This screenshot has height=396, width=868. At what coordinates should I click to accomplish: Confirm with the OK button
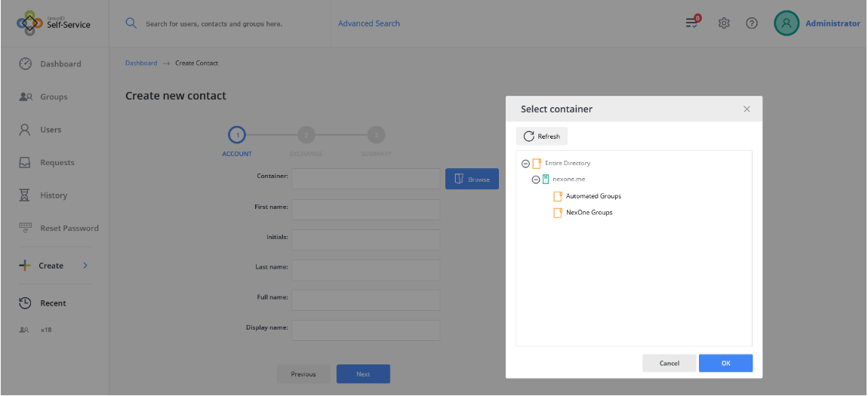[726, 364]
